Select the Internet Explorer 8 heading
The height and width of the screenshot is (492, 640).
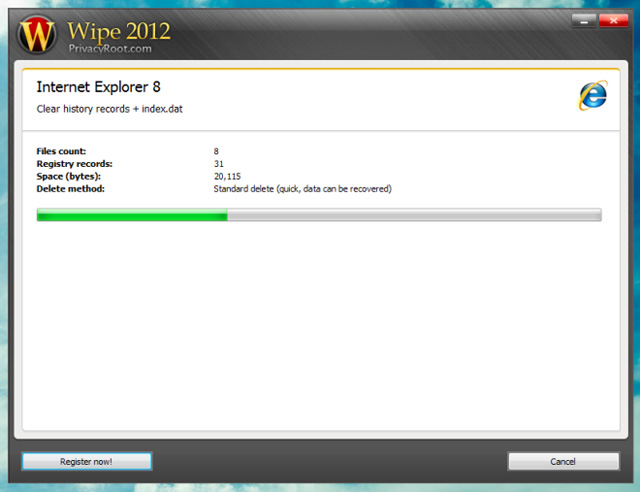coord(98,87)
